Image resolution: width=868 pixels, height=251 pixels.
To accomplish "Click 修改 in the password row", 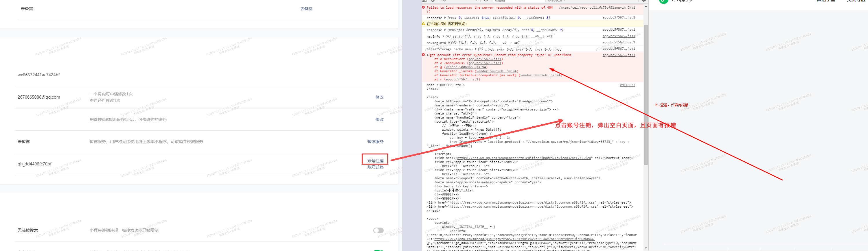I will click(x=379, y=119).
